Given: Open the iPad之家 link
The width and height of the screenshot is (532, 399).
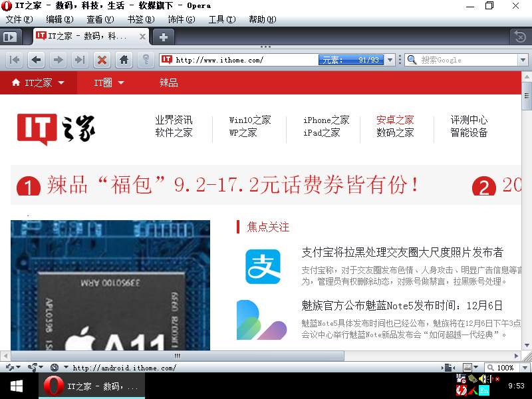Looking at the screenshot, I should [322, 132].
